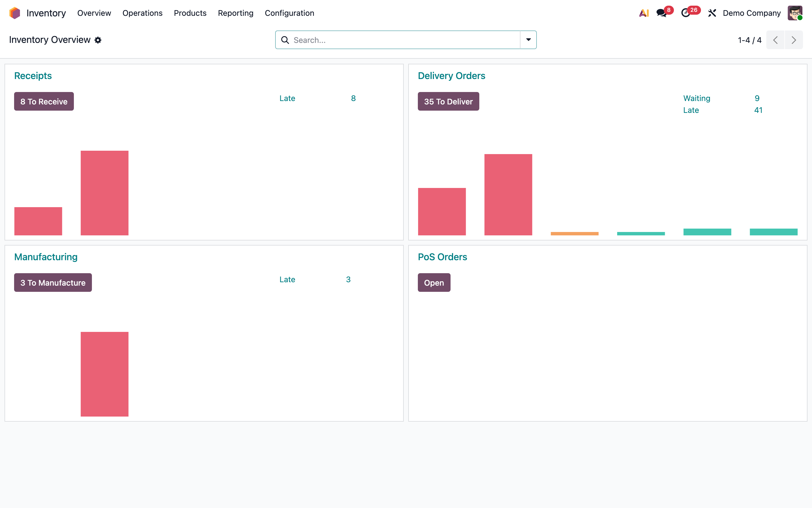Image resolution: width=812 pixels, height=508 pixels.
Task: Open the AI assistant icon
Action: coord(644,13)
